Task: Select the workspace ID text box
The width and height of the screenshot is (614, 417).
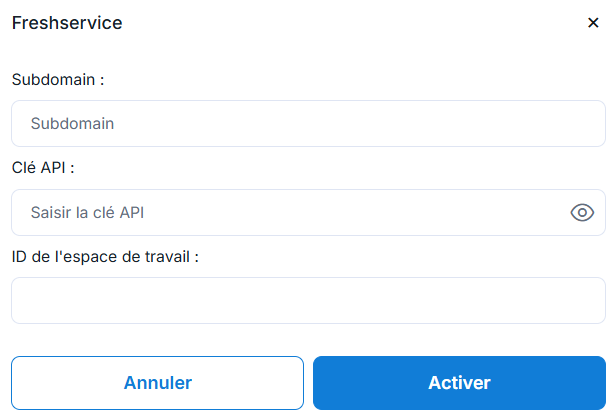Action: pyautogui.click(x=308, y=300)
